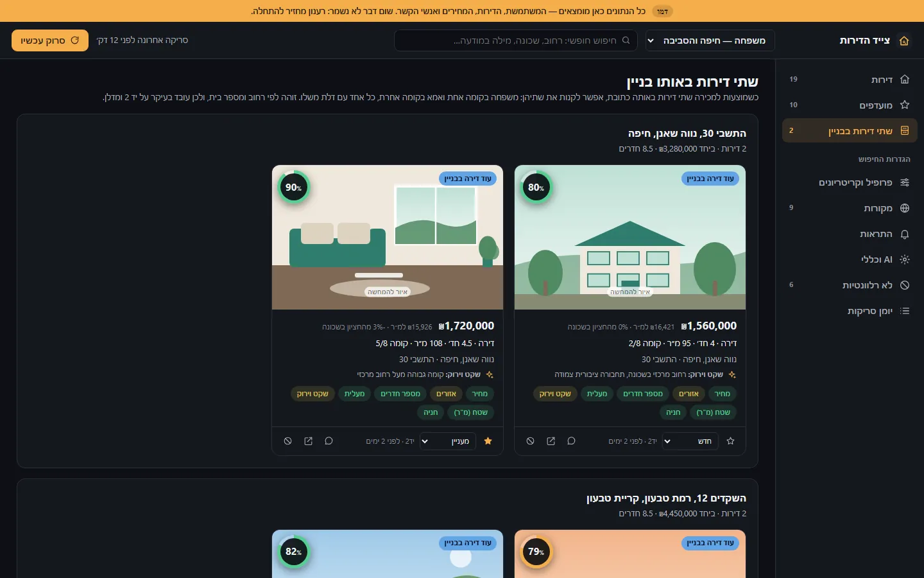Click the ₪1,720,000 price text
The height and width of the screenshot is (578, 924).
pyautogui.click(x=466, y=326)
